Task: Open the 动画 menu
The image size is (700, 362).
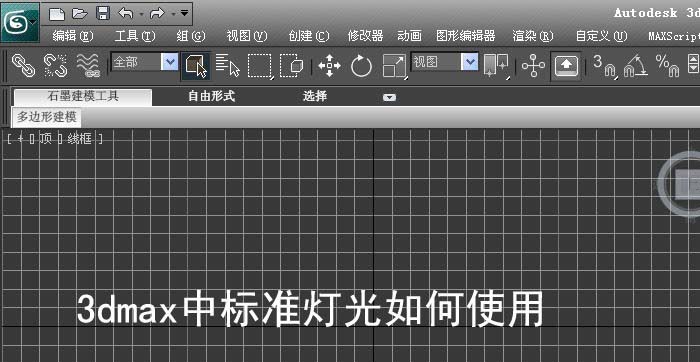Action: pyautogui.click(x=409, y=36)
